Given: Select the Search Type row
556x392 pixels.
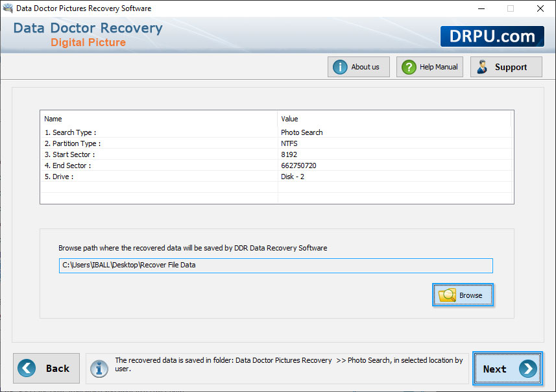Looking at the screenshot, I should (x=276, y=132).
